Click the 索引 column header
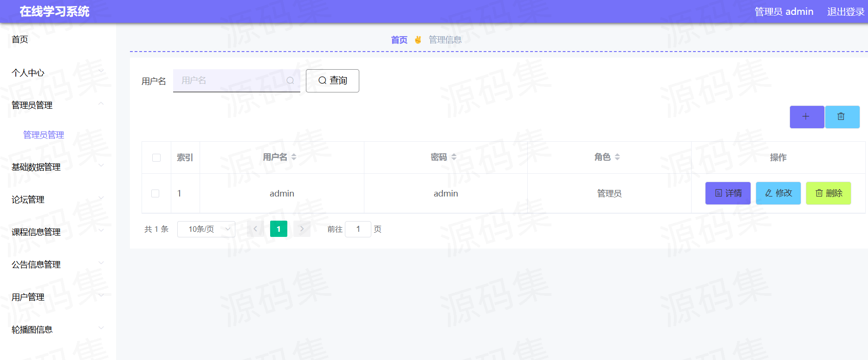This screenshot has width=868, height=360. click(x=185, y=157)
